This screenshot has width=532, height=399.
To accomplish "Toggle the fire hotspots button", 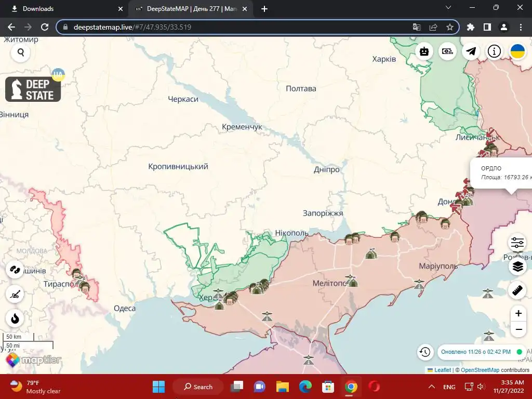I will coord(15,318).
